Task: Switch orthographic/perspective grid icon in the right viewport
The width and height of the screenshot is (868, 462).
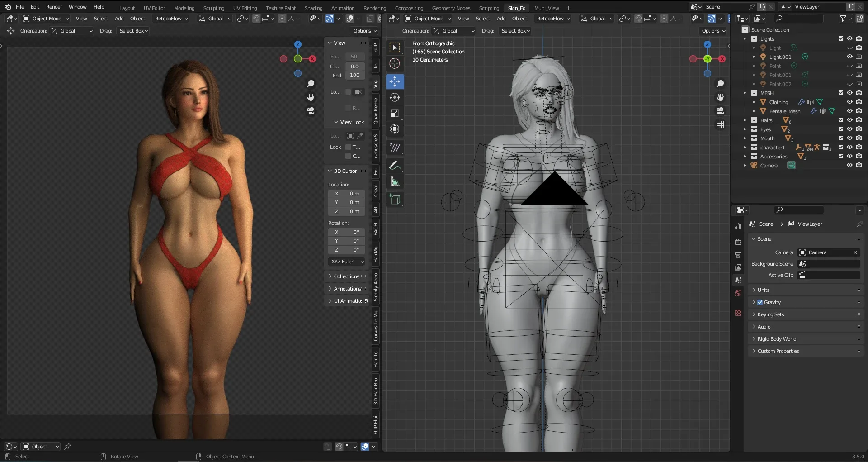Action: pyautogui.click(x=720, y=124)
